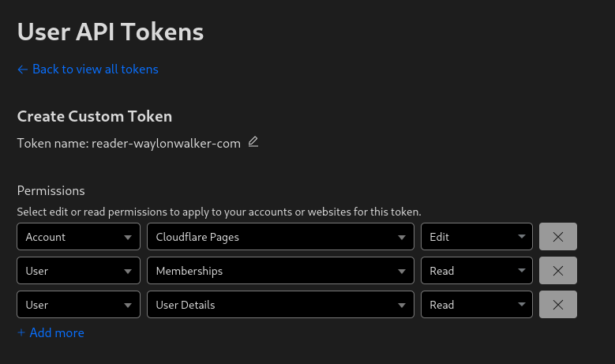Click the pencil icon to edit token name
Screen dimensions: 615x364
pos(253,142)
